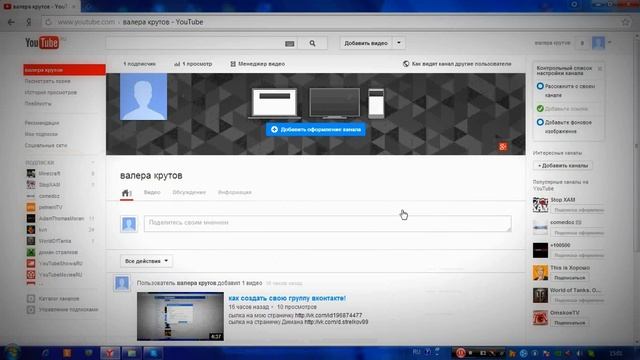640x360 pixels.
Task: Close the channel setup checklist panel
Action: (600, 69)
